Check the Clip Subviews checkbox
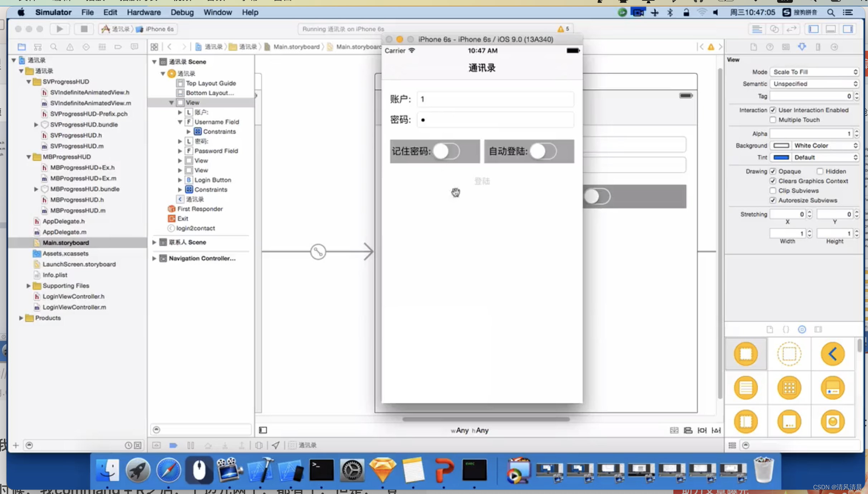Screen dimensions: 868x494 coord(773,191)
